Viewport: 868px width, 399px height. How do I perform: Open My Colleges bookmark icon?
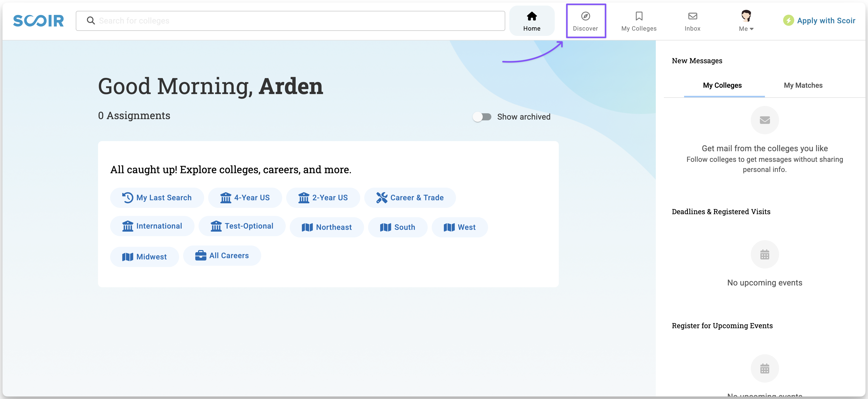pyautogui.click(x=639, y=16)
